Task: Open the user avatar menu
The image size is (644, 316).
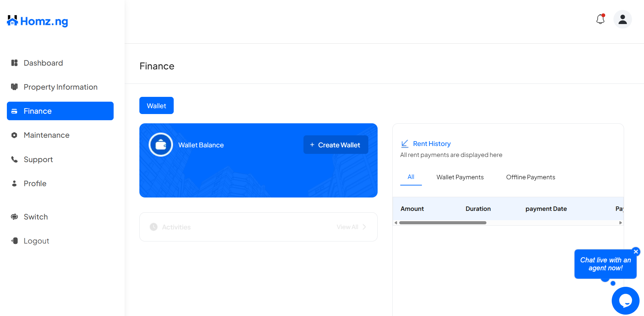Action: pos(623,19)
